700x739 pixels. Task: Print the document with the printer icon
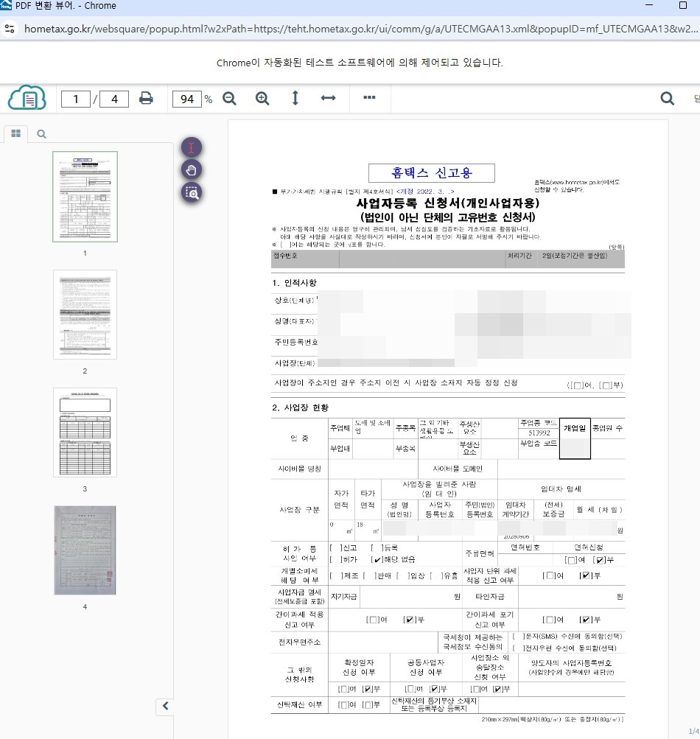146,98
